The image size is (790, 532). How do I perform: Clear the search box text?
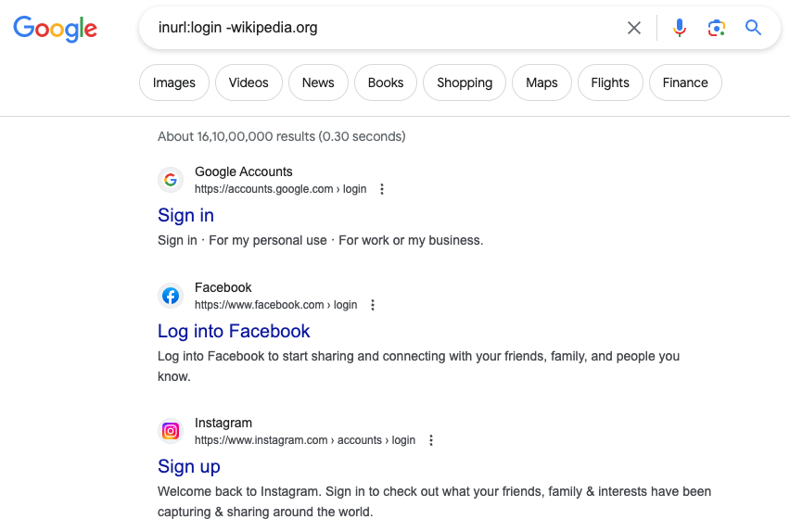(634, 28)
